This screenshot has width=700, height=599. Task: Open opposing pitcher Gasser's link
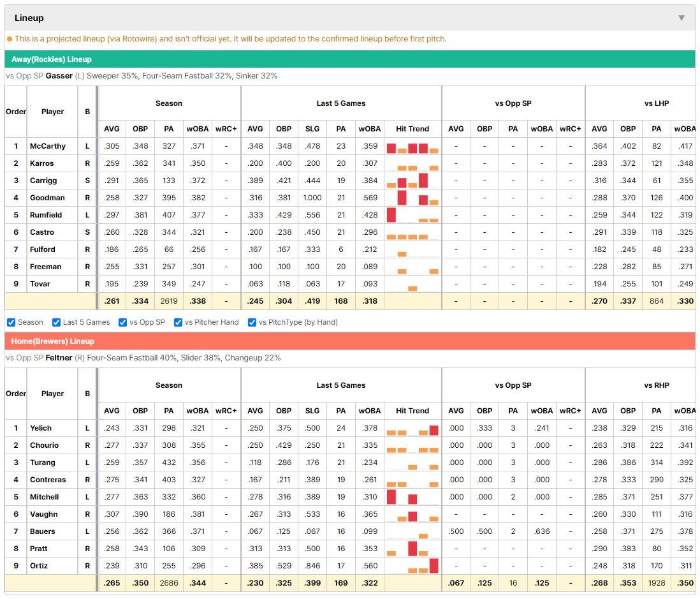click(x=59, y=76)
